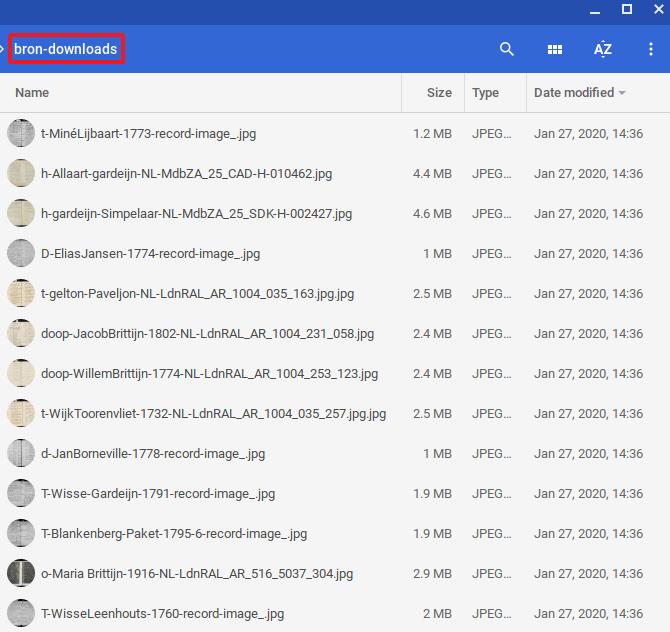Select T-Blankenberg-Paket-1795-6 image file

173,533
